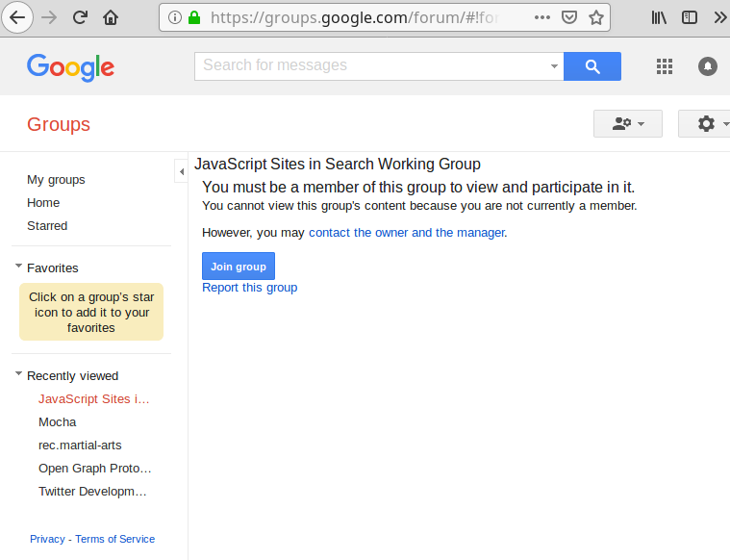This screenshot has width=730, height=560.
Task: Open Google notifications bell
Action: (708, 66)
